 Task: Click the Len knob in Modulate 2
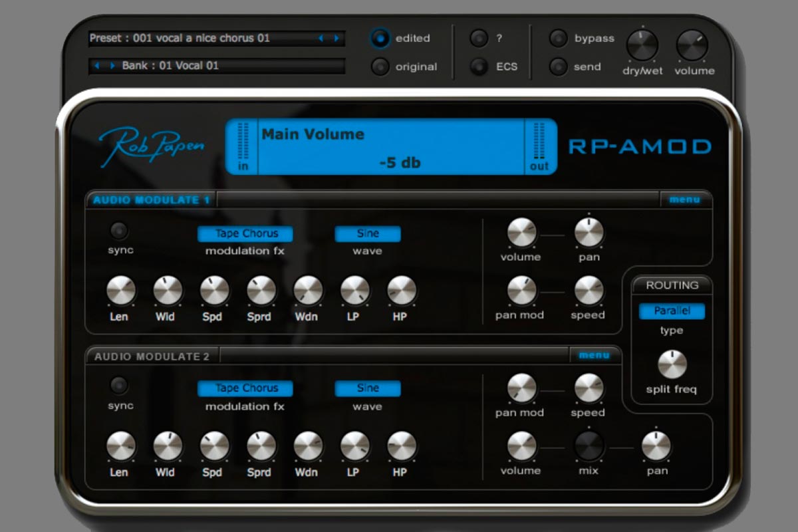point(121,446)
